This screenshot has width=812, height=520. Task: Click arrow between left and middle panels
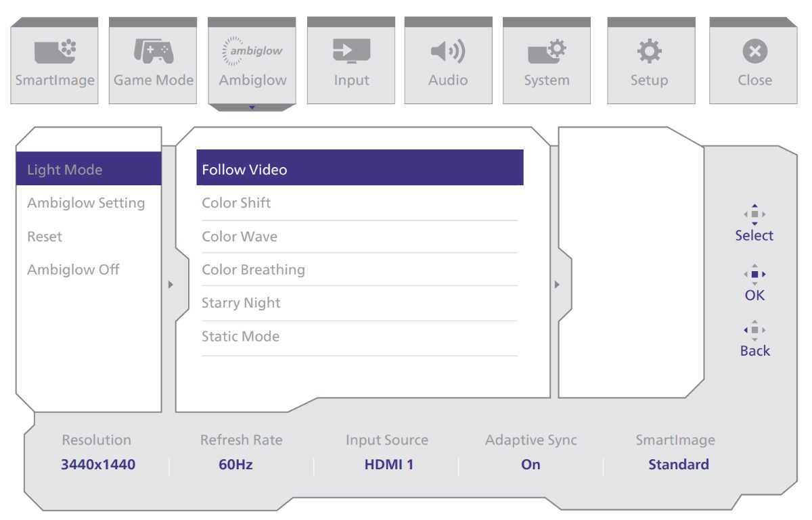[x=171, y=285]
